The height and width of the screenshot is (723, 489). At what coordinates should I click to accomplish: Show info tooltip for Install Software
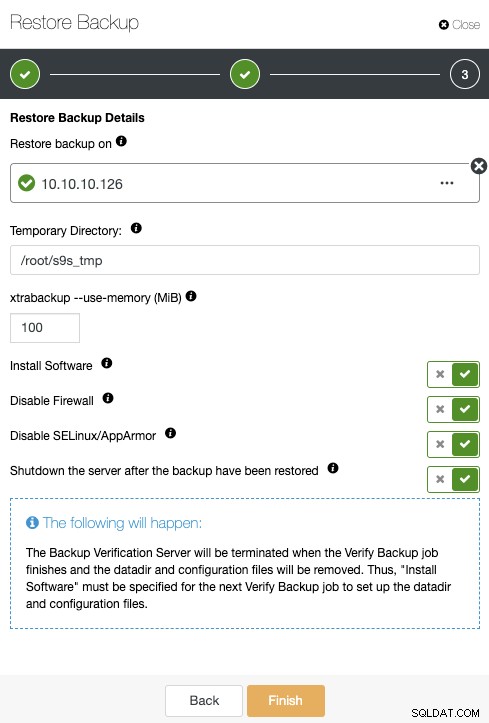tap(106, 363)
